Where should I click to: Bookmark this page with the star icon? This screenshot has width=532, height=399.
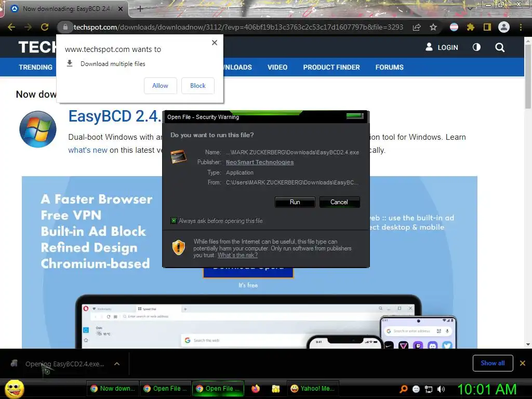[x=433, y=27]
